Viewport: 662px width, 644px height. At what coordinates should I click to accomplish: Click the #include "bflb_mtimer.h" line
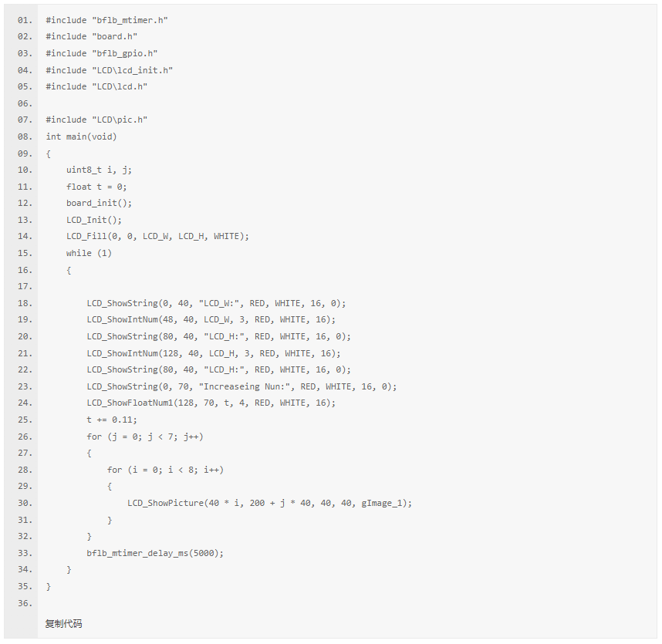tap(106, 20)
